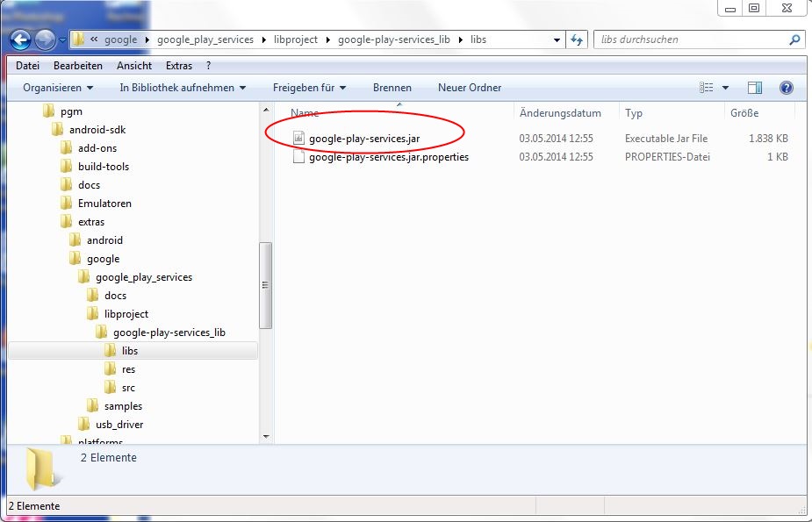Image resolution: width=812 pixels, height=522 pixels.
Task: Open the recent locations dropdown arrow
Action: pos(62,39)
